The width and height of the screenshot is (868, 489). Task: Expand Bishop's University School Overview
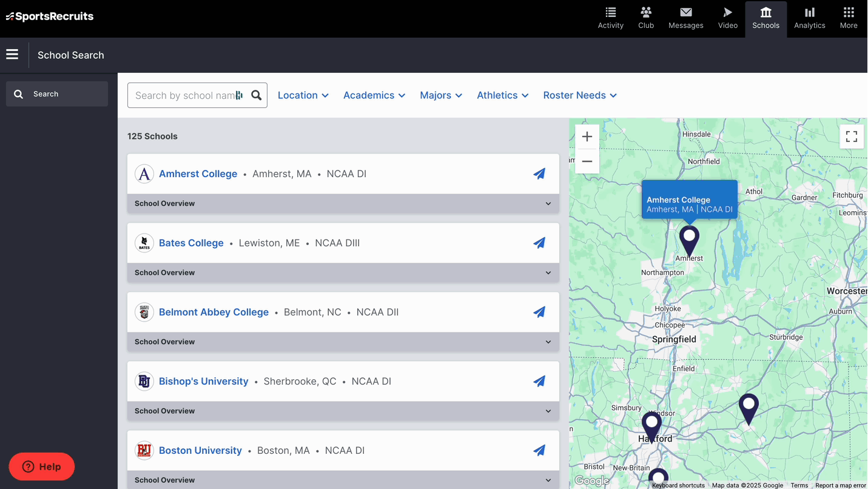pos(343,411)
